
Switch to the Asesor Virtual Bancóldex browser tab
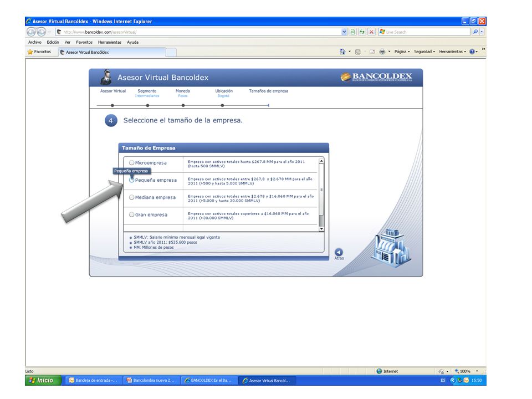pyautogui.click(x=111, y=52)
